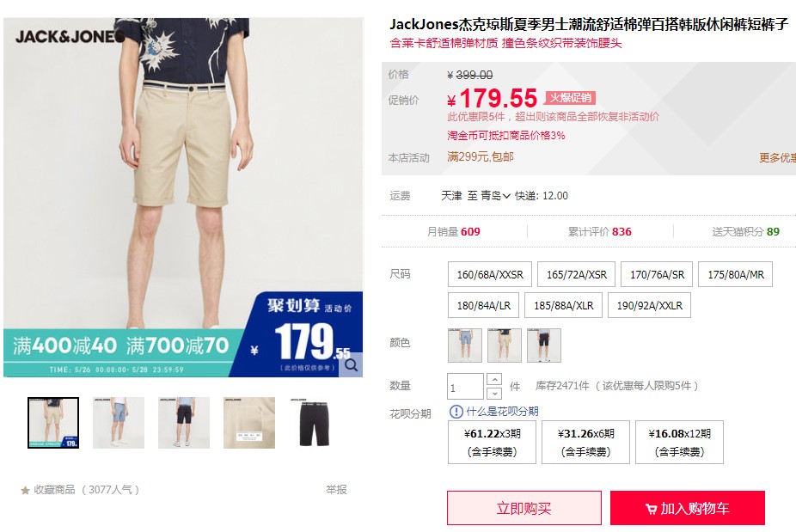Image resolution: width=796 pixels, height=532 pixels.
Task: Decrease quantity with the down arrow
Action: click(494, 394)
